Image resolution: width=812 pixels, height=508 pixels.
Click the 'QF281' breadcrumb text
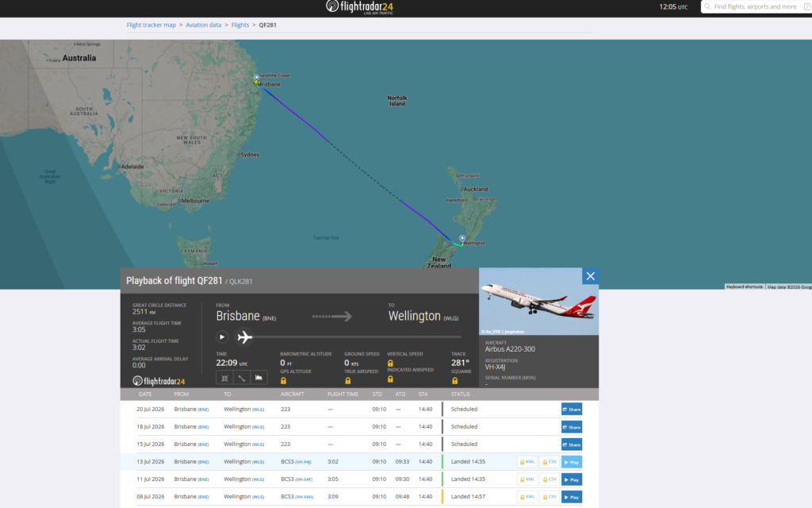coord(268,25)
